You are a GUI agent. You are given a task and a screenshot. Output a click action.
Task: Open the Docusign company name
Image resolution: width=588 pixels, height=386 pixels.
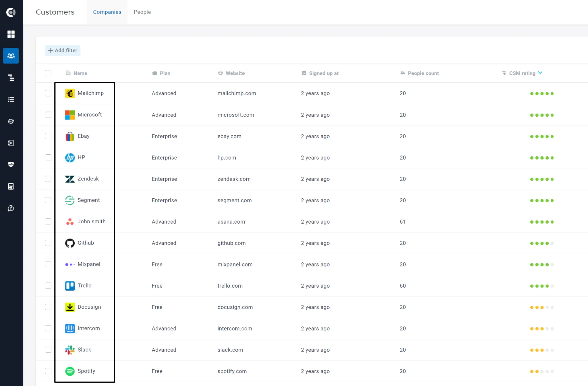(x=89, y=307)
